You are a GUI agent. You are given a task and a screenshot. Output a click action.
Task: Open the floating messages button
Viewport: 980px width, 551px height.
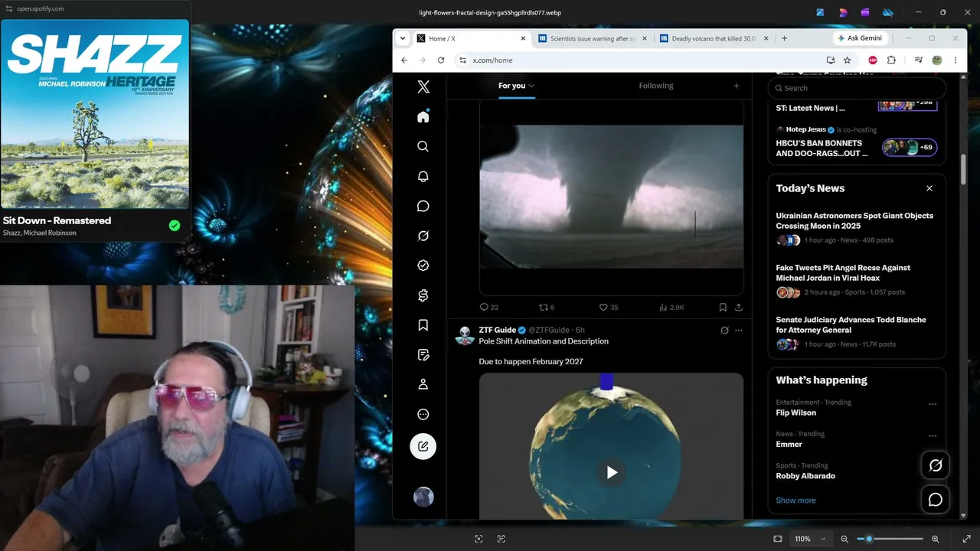coord(936,500)
